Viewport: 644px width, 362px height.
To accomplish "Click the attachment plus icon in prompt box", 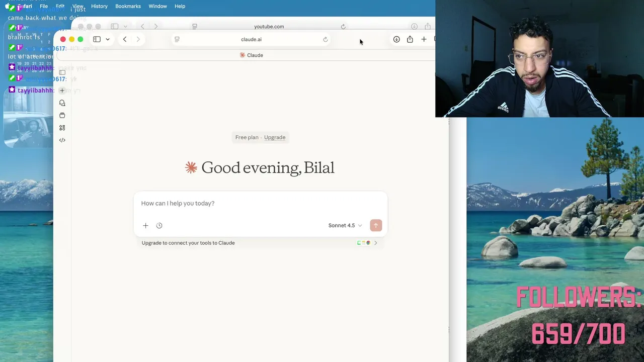I will click(145, 226).
